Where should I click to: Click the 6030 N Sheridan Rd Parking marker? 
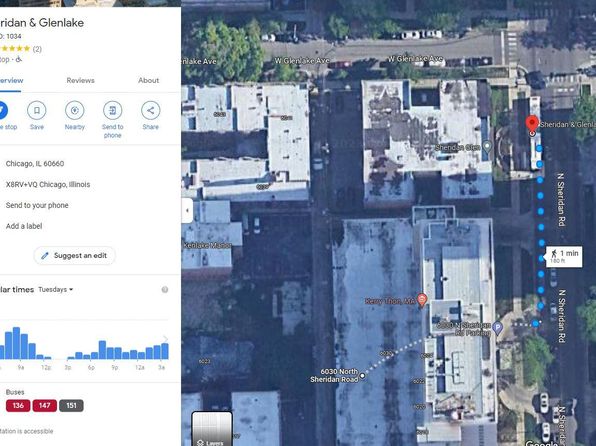pos(498,327)
